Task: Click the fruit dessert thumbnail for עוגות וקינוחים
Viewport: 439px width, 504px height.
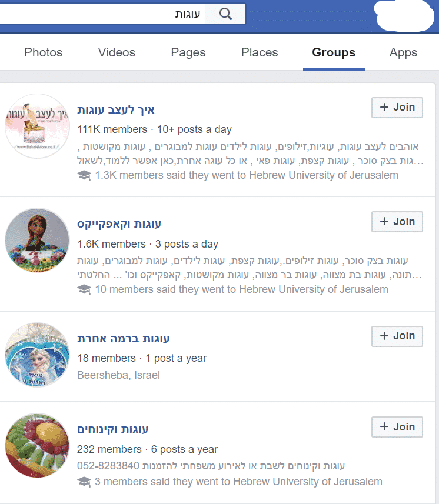Action: [37, 446]
